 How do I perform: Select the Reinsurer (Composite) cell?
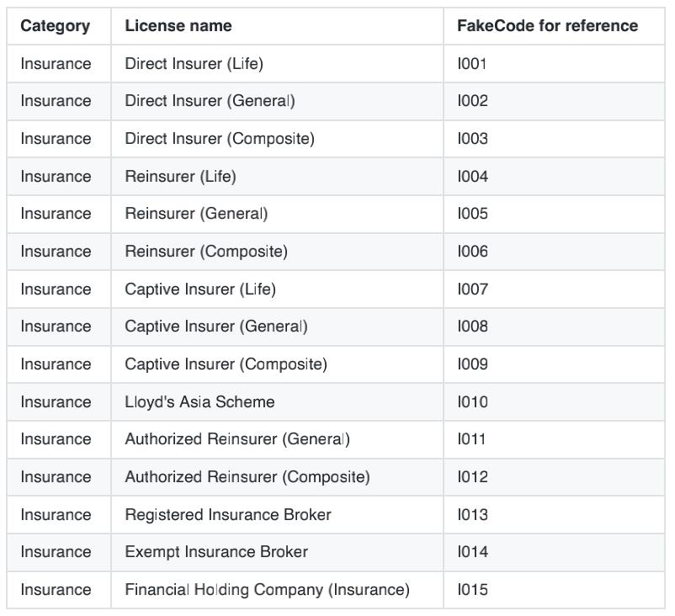(x=206, y=252)
